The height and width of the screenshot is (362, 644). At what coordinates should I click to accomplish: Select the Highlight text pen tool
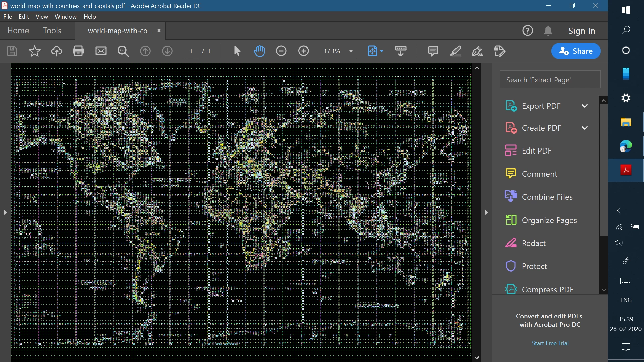point(455,51)
